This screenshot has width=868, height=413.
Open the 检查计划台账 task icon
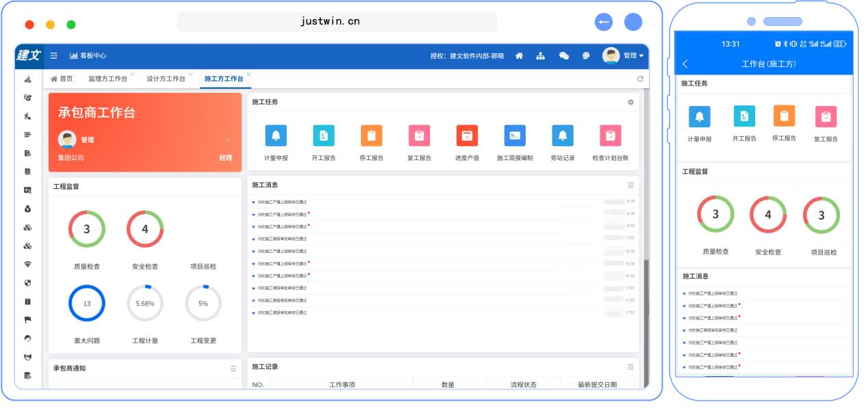[610, 136]
